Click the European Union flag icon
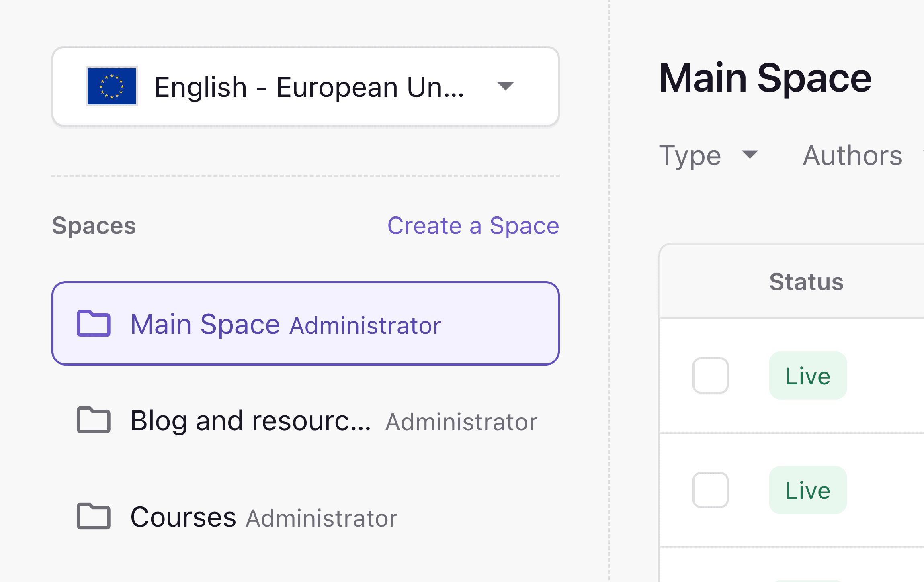 [111, 86]
